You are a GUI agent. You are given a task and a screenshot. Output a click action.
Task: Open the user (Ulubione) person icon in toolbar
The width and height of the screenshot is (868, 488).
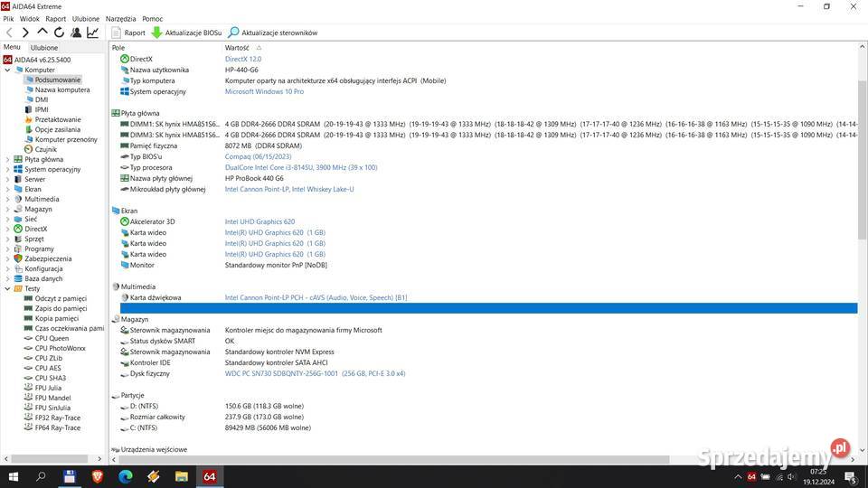click(x=76, y=33)
